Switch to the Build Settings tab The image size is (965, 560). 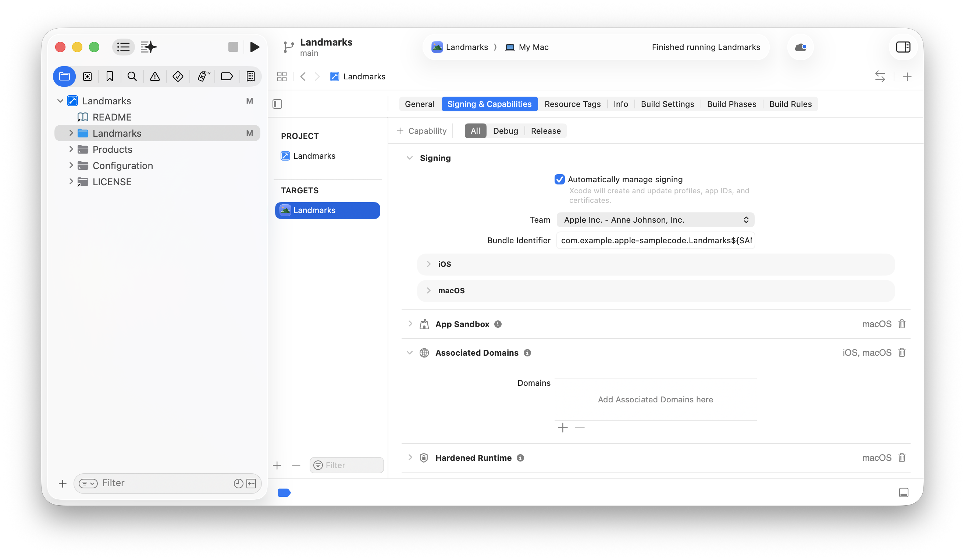click(667, 104)
